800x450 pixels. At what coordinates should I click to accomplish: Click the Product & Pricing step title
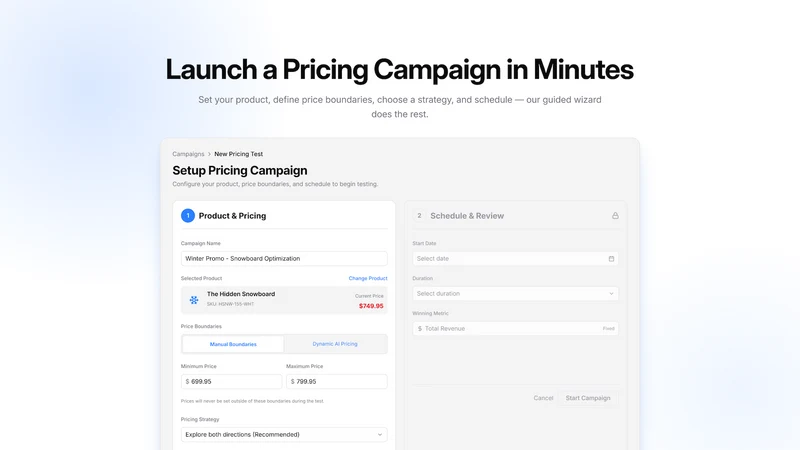tap(232, 216)
